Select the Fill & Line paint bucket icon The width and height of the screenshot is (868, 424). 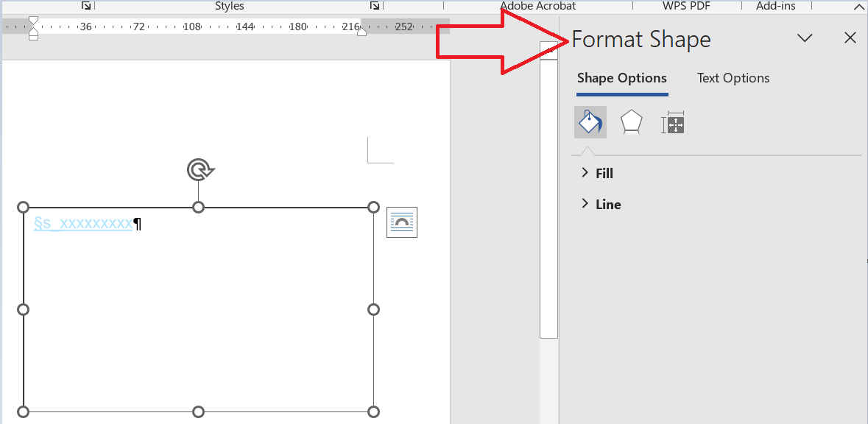click(590, 122)
